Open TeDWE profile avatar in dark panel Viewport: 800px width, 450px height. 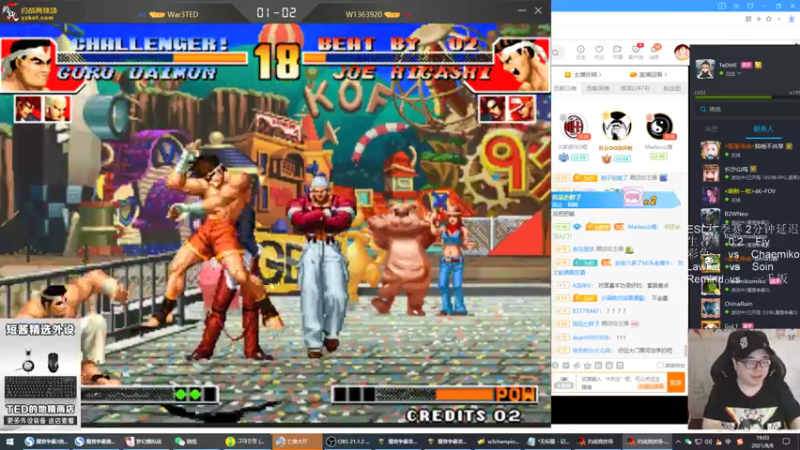(x=705, y=69)
